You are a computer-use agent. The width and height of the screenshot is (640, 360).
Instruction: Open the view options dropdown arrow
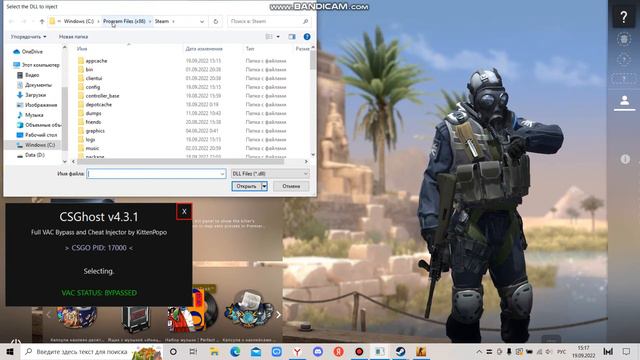click(x=278, y=37)
